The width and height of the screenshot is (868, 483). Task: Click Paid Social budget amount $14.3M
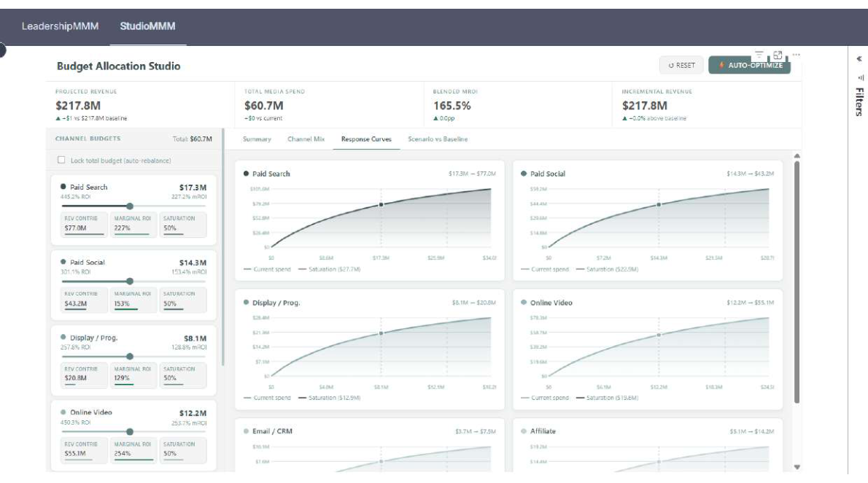click(193, 263)
